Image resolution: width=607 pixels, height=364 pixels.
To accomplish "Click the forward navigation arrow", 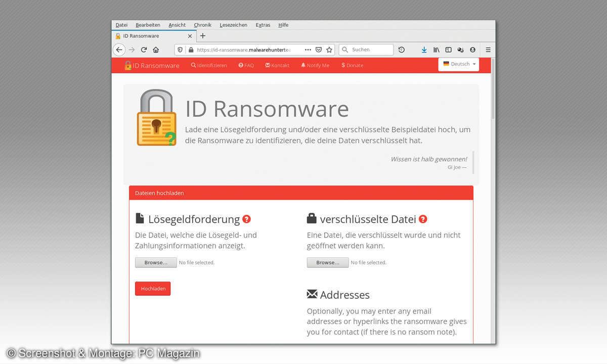I will click(x=132, y=50).
